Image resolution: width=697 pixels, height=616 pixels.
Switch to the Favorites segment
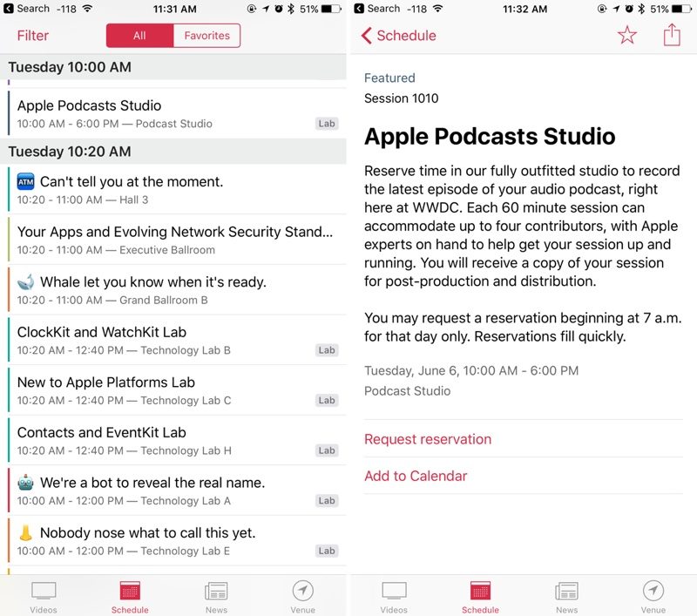click(206, 36)
